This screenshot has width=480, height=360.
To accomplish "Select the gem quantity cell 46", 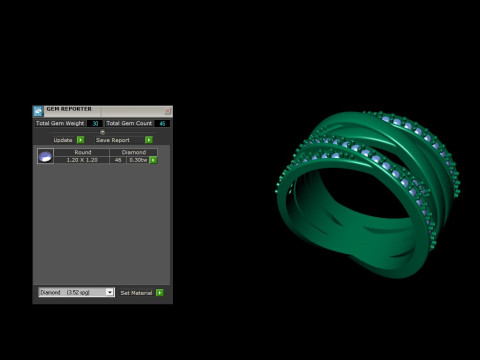I will [x=118, y=160].
